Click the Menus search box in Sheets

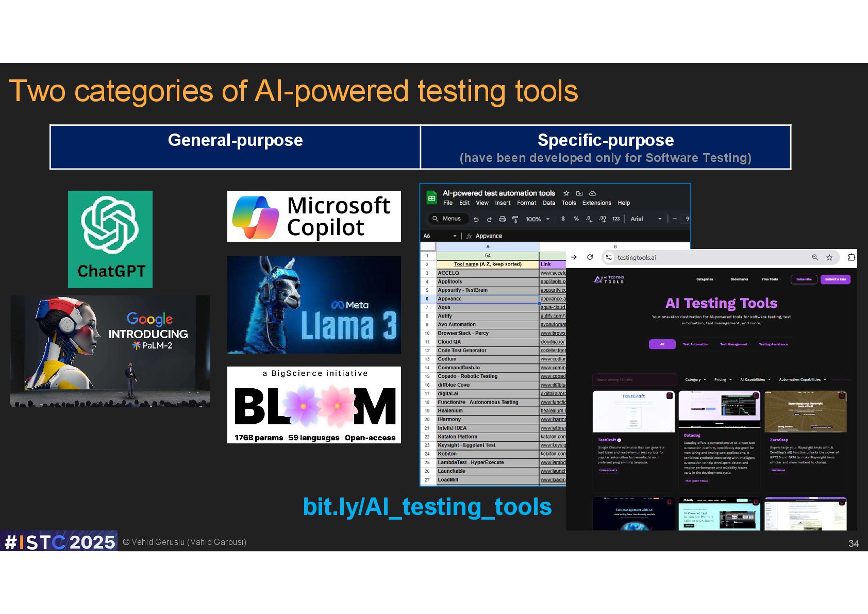click(x=448, y=219)
